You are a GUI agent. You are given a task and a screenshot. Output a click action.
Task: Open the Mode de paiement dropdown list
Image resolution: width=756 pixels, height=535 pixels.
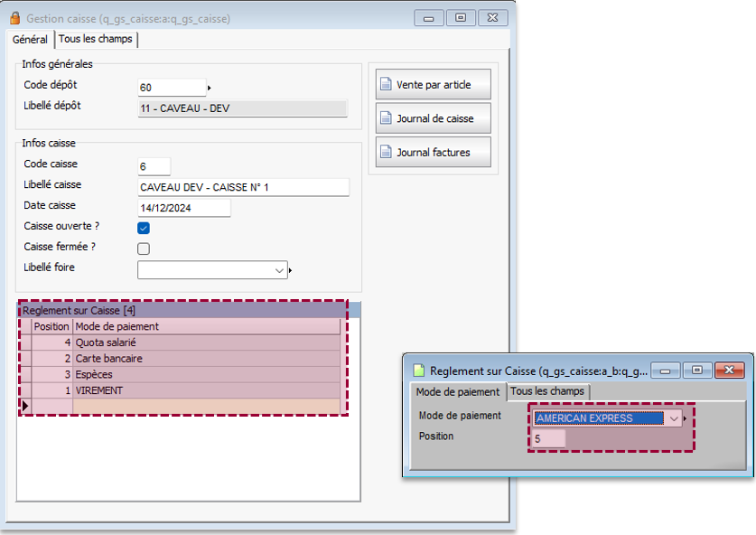[x=674, y=418]
